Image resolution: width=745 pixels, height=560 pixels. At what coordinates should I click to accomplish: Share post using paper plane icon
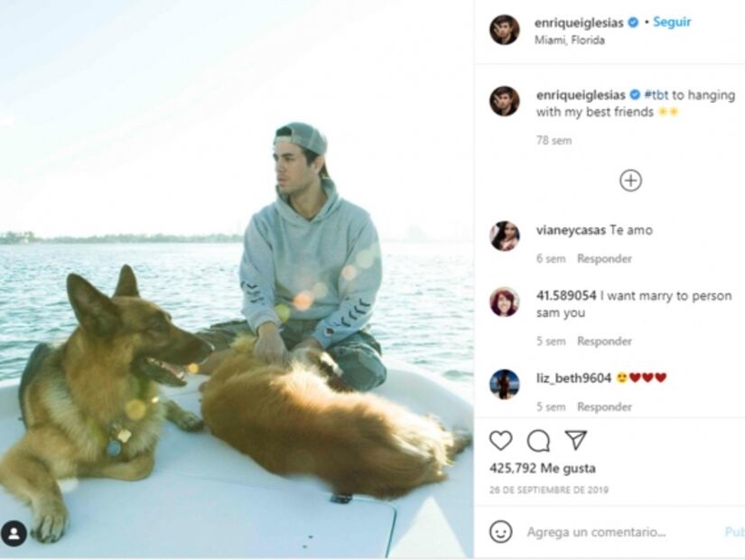coord(575,440)
